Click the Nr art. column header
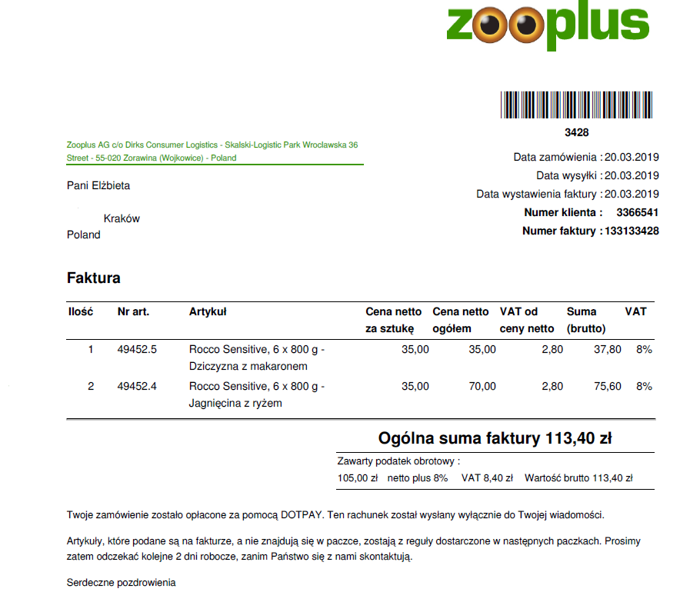700x592 pixels. coord(133,311)
